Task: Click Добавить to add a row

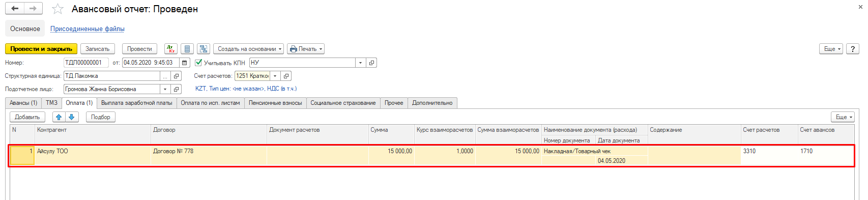Action: (27, 117)
